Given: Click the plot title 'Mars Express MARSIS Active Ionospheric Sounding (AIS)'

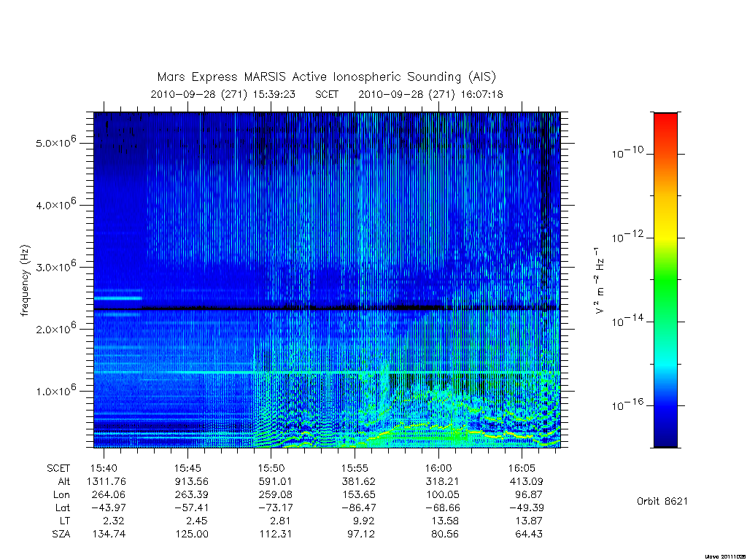Looking at the screenshot, I should pos(326,77).
